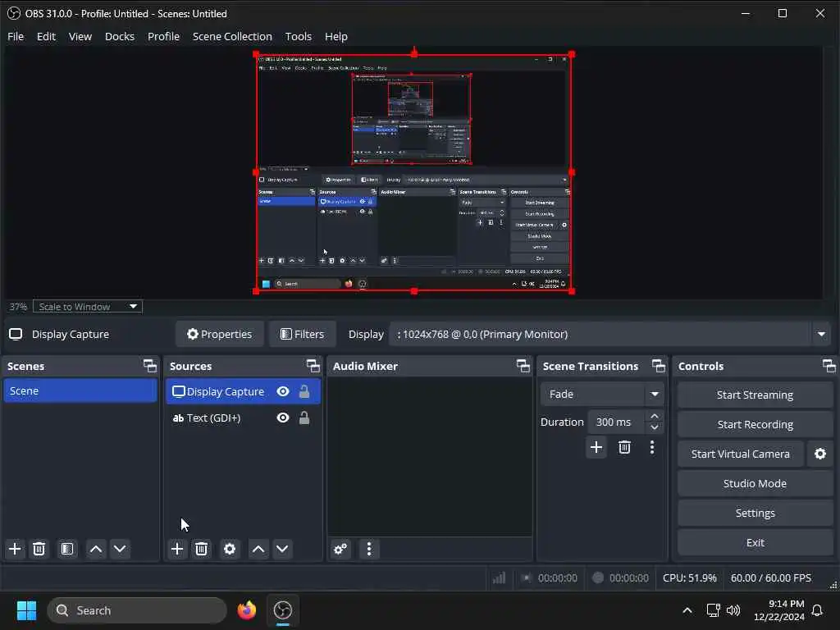Click OBS Studio taskbar icon
This screenshot has height=630, width=840.
282,610
